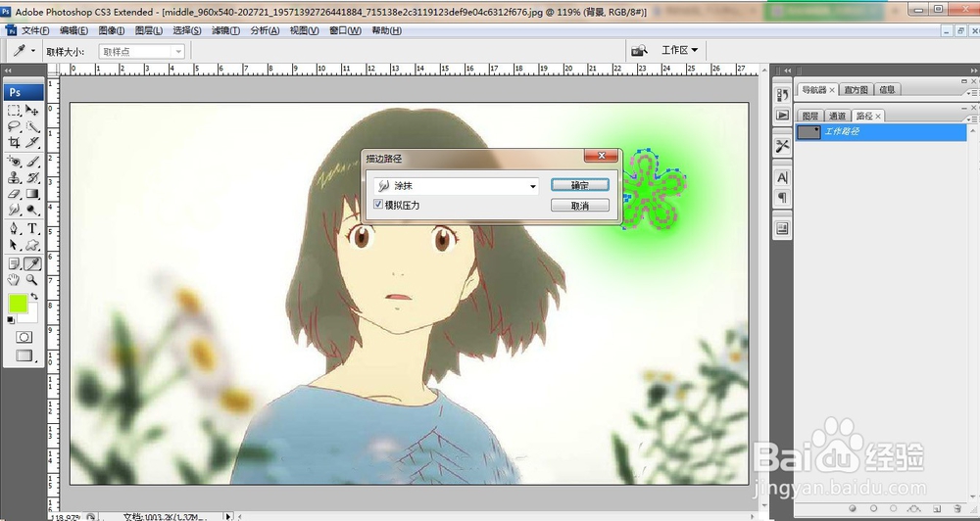Open the Layer Comps panel icon
980x521 pixels.
click(x=782, y=229)
